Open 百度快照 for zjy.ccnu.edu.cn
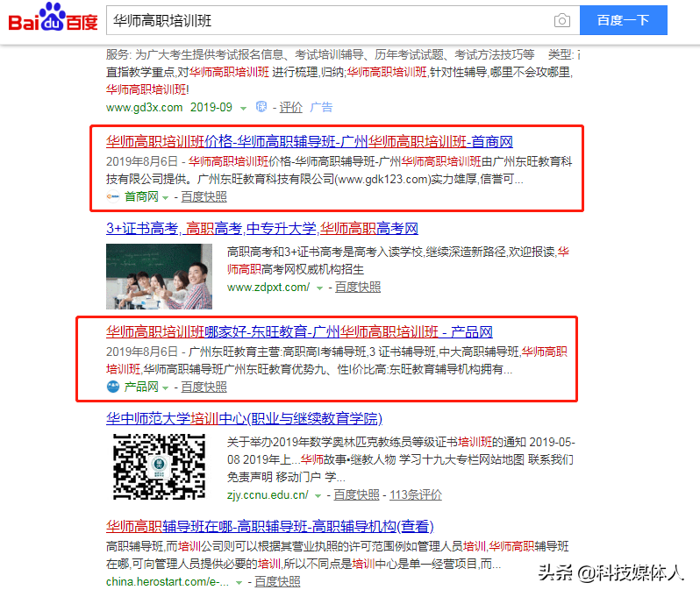 click(x=356, y=494)
